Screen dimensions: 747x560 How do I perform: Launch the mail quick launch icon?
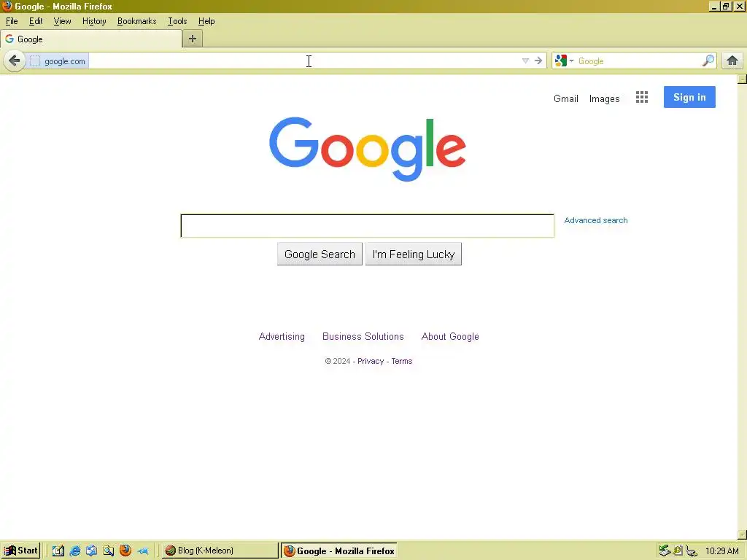click(x=91, y=551)
